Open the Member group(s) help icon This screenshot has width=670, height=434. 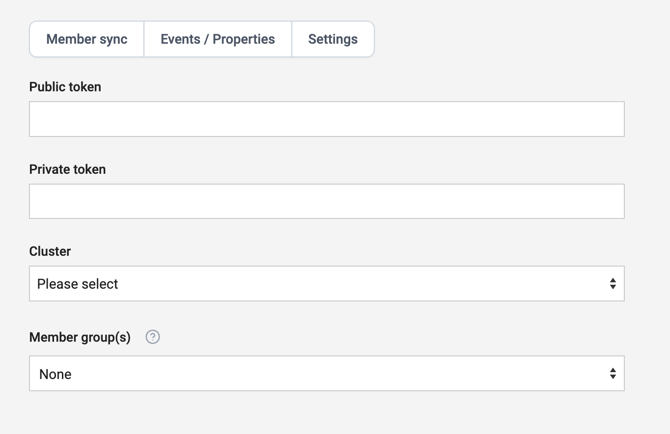(x=153, y=337)
